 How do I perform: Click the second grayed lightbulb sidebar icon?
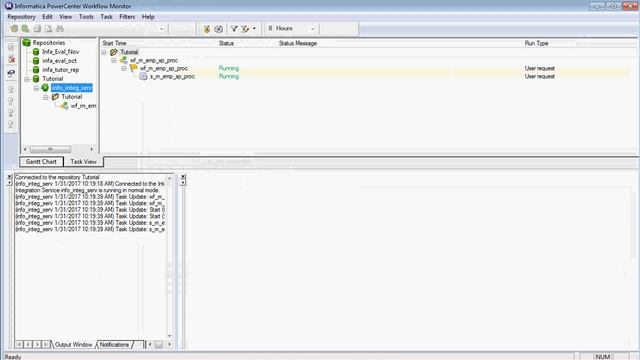[11, 101]
